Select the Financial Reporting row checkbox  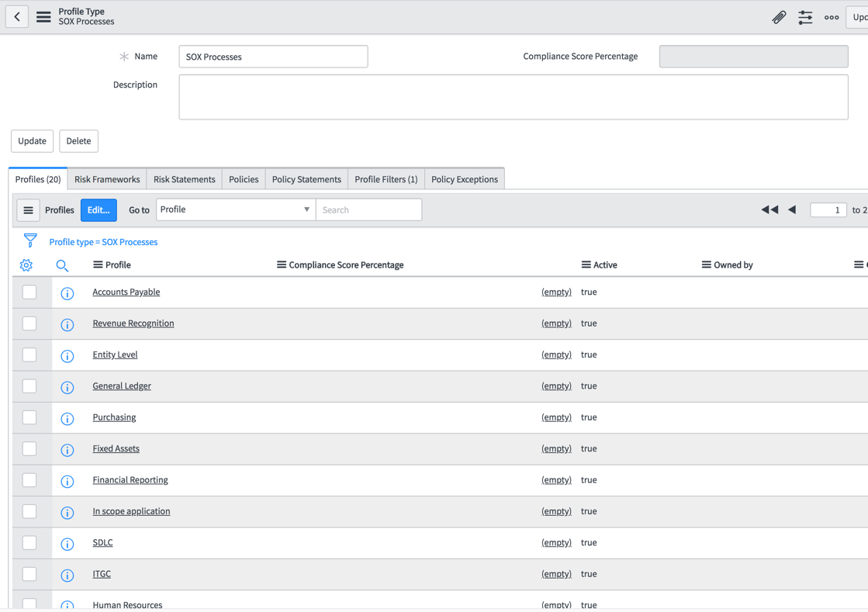(29, 480)
